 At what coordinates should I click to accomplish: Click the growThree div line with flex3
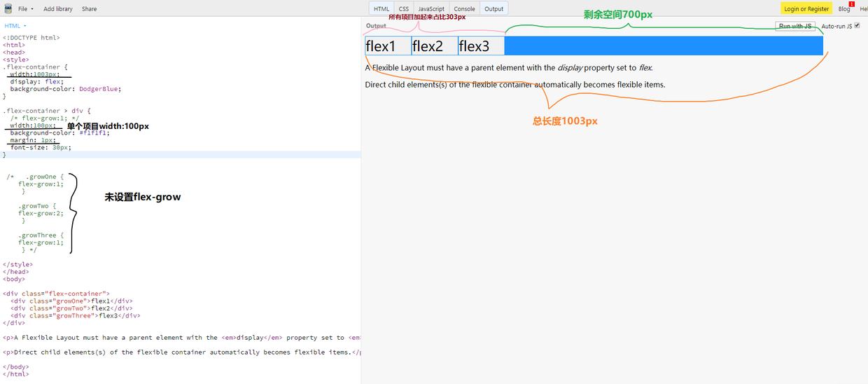coord(75,316)
